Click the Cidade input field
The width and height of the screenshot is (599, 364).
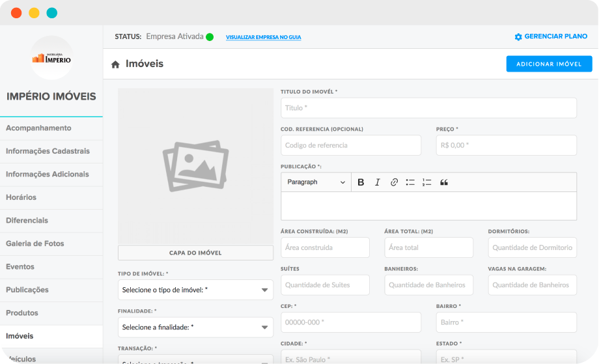(x=351, y=357)
